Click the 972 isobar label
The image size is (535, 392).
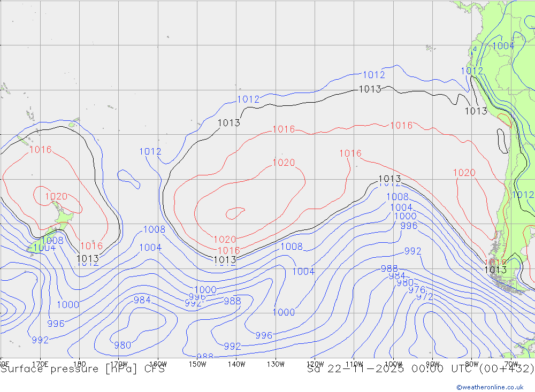pos(425,297)
